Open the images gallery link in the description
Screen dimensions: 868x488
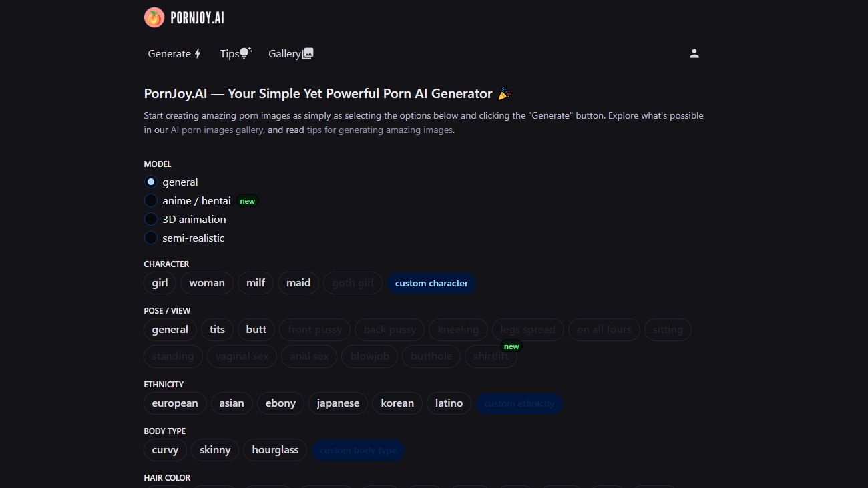pos(217,130)
